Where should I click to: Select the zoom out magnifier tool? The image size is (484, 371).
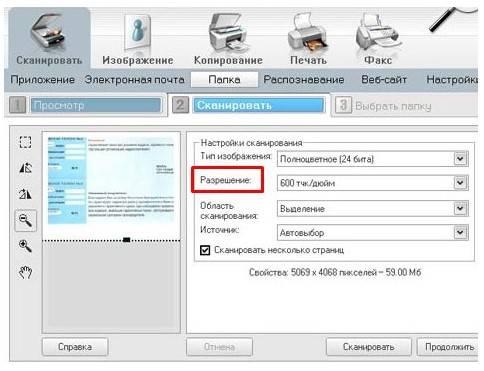coord(26,220)
